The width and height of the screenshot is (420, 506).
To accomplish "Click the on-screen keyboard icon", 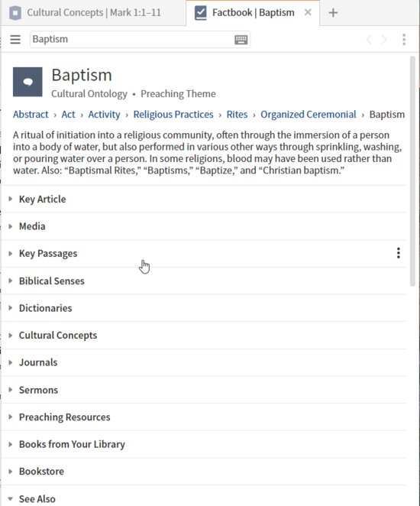I will point(241,40).
